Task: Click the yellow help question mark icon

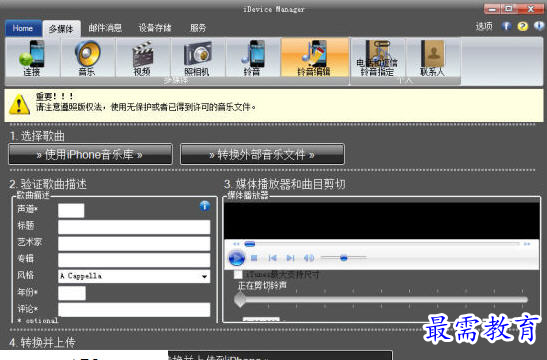Action: 523,26
